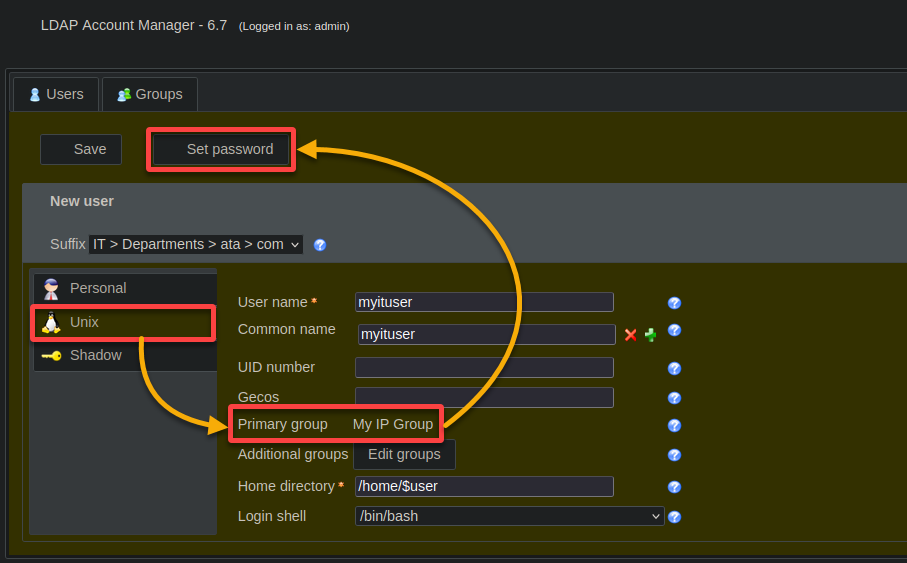Click the 'Additional groups' label

pos(293,454)
